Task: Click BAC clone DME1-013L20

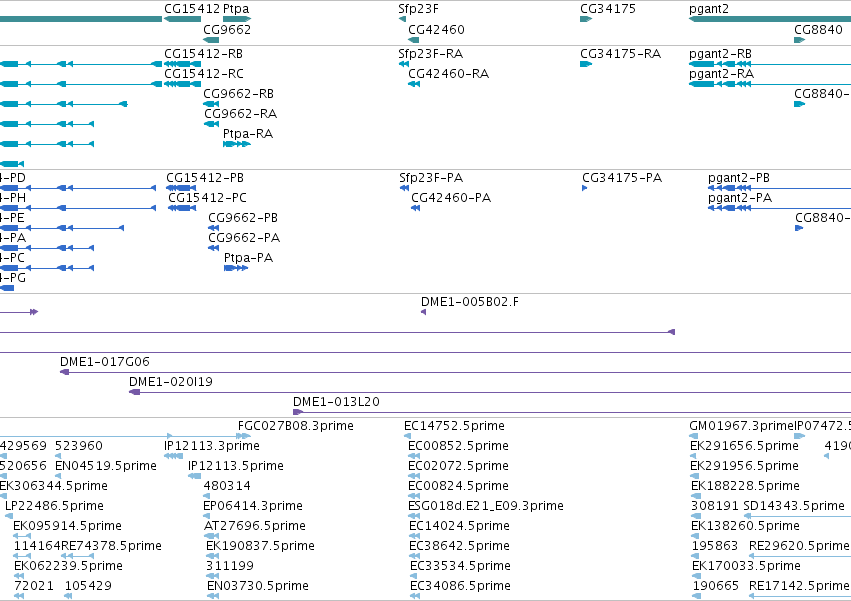Action: [336, 402]
